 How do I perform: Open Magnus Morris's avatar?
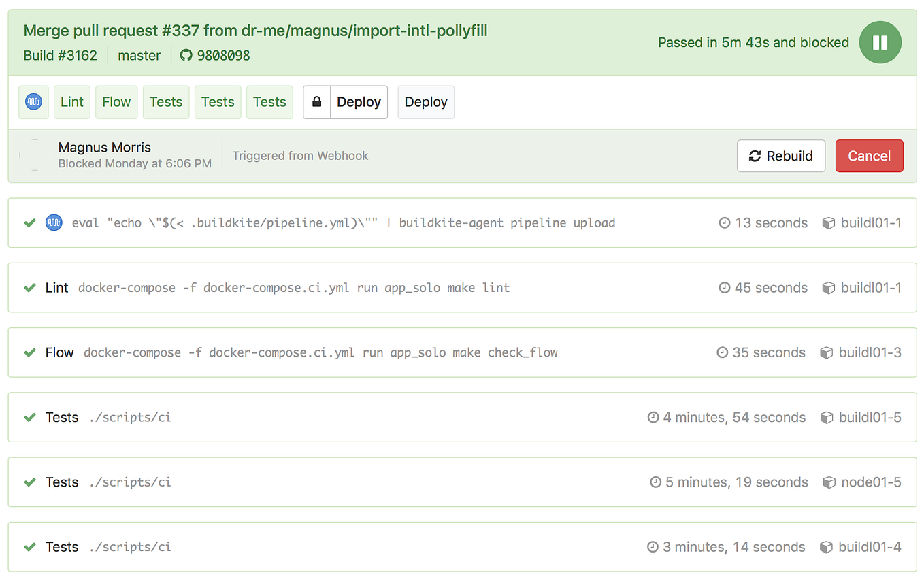35,155
